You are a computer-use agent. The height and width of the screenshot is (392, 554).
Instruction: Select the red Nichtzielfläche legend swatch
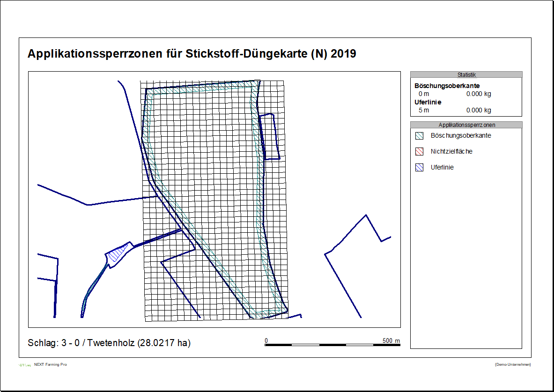(419, 152)
